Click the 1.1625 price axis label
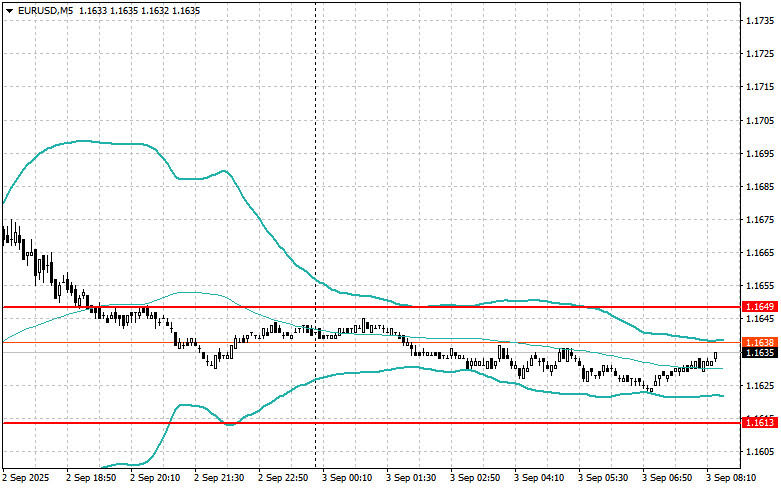 click(x=760, y=385)
